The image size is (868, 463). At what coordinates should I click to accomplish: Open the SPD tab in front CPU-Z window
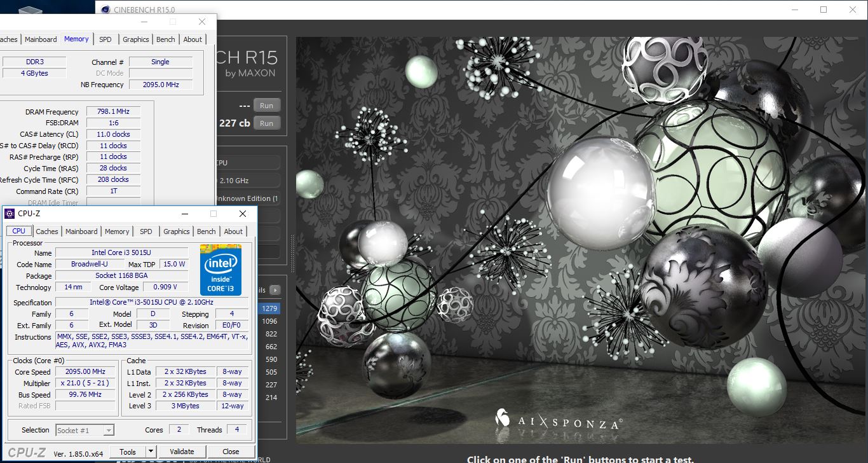(x=146, y=231)
